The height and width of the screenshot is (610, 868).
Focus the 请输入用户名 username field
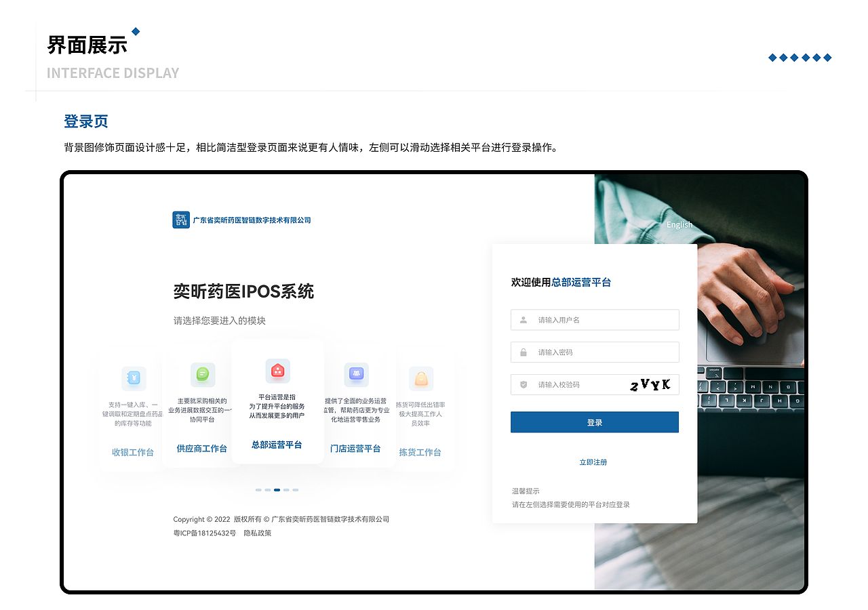[x=595, y=320]
